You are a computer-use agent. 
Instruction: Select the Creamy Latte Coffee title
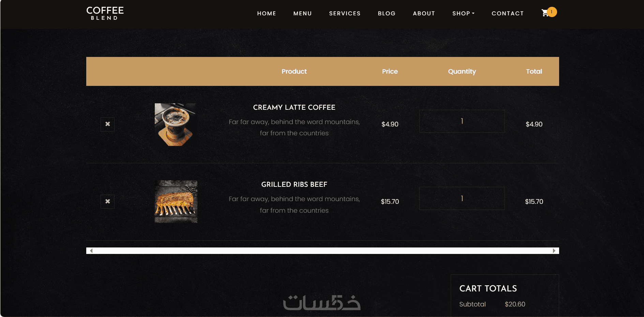pyautogui.click(x=294, y=107)
